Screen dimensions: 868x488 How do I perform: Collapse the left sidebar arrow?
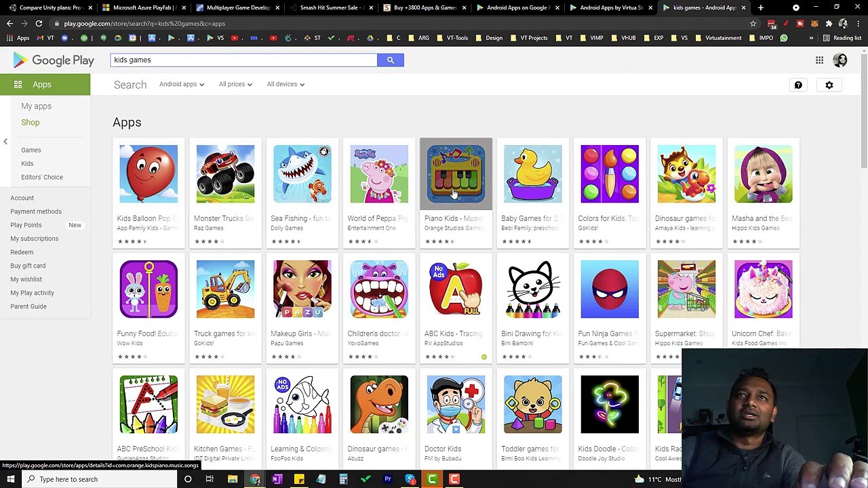pos(5,141)
